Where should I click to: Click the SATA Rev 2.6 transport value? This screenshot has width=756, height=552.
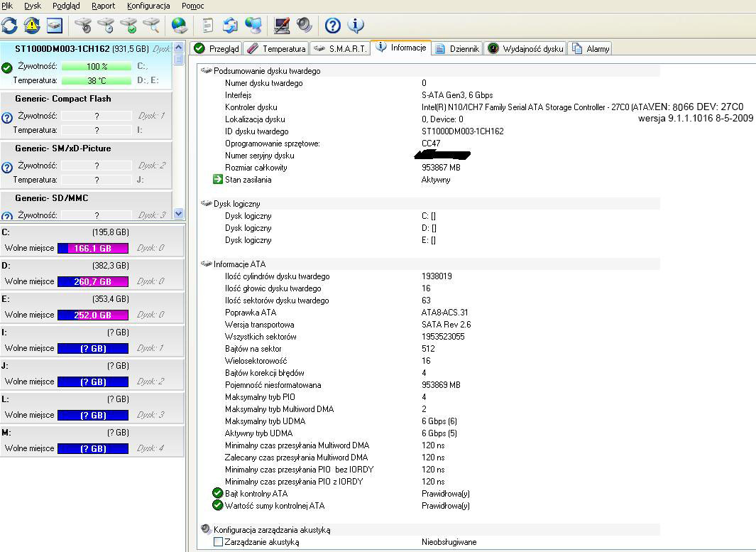446,324
